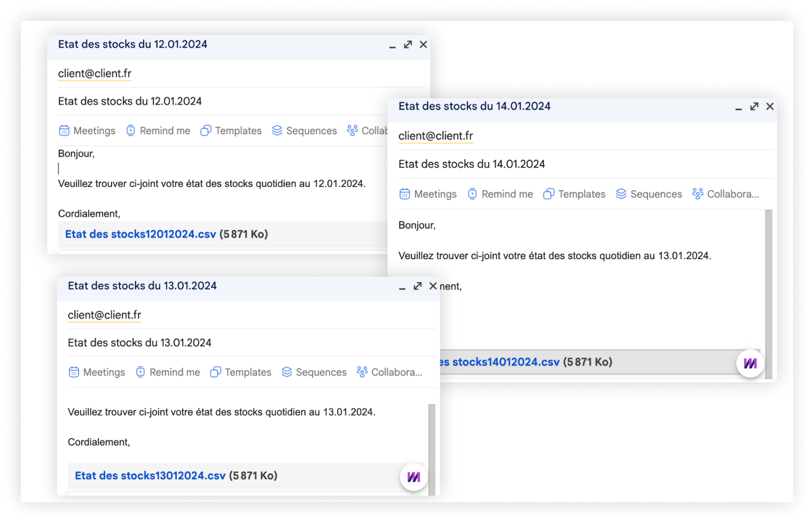Click the Sequences icon in the 12.01.2024 email
Screen dimensions: 812x522
[304, 131]
